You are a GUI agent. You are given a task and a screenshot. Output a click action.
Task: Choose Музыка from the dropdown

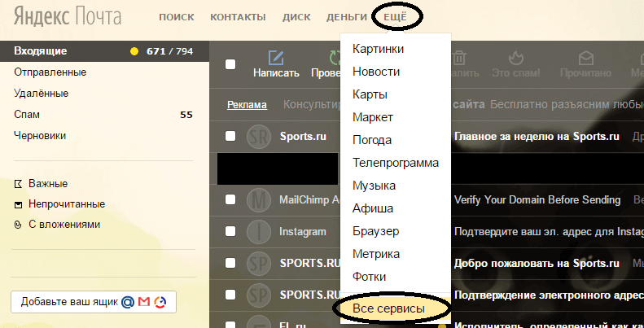375,186
